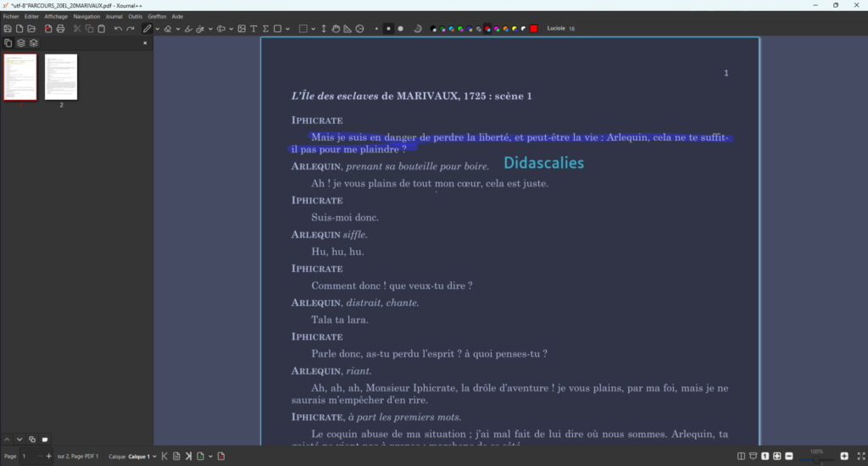Open the Calque 1 layer dropdown

coord(142,457)
